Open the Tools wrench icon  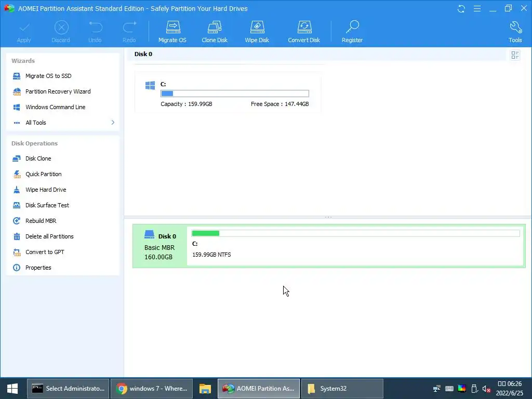(x=515, y=27)
